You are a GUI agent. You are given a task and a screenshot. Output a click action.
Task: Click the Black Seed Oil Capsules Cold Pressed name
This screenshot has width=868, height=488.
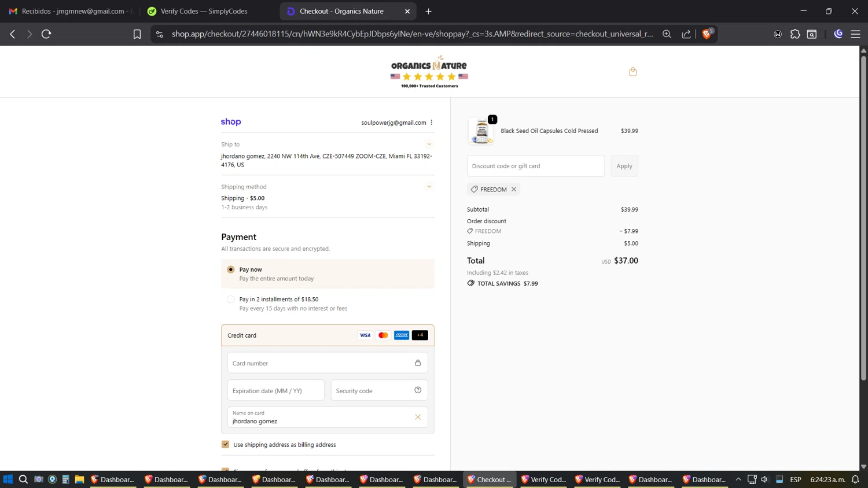click(x=549, y=131)
